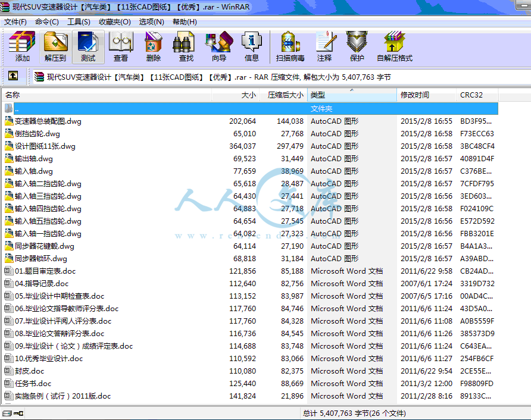
Task: Select file 05.毕业设计中期检查表.doc
Action: tap(60, 296)
